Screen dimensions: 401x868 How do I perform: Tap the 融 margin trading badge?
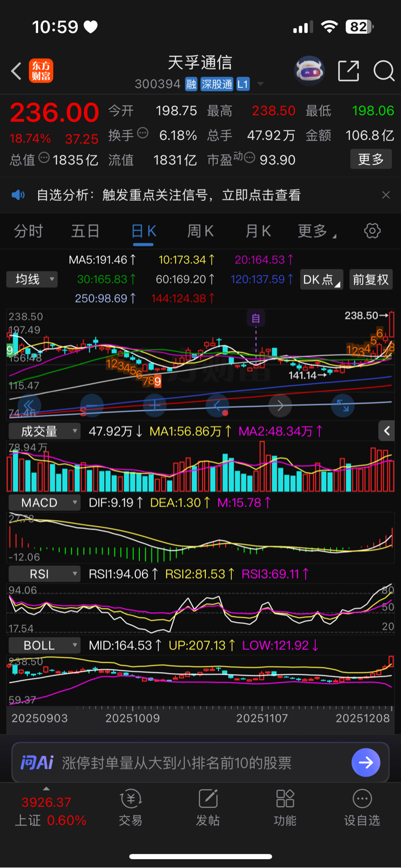(191, 84)
